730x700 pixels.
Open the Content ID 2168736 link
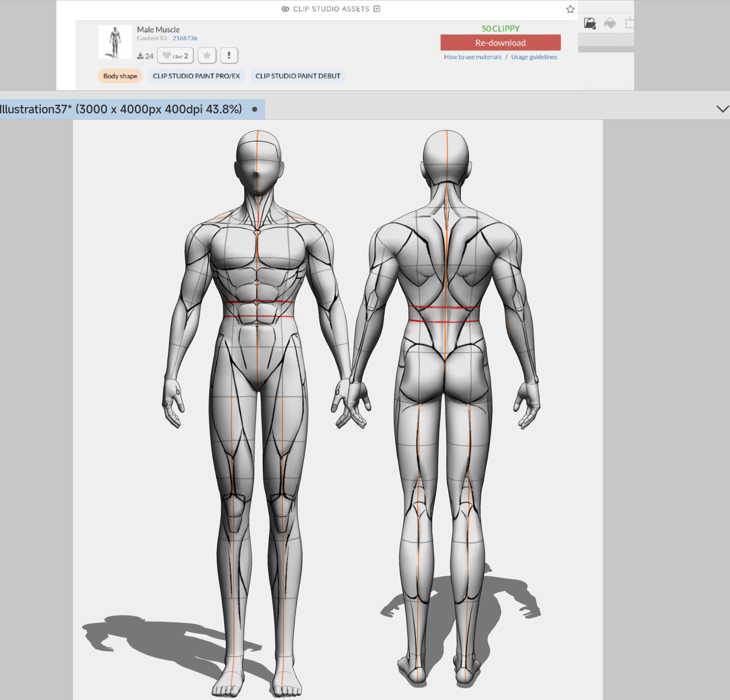pyautogui.click(x=185, y=38)
